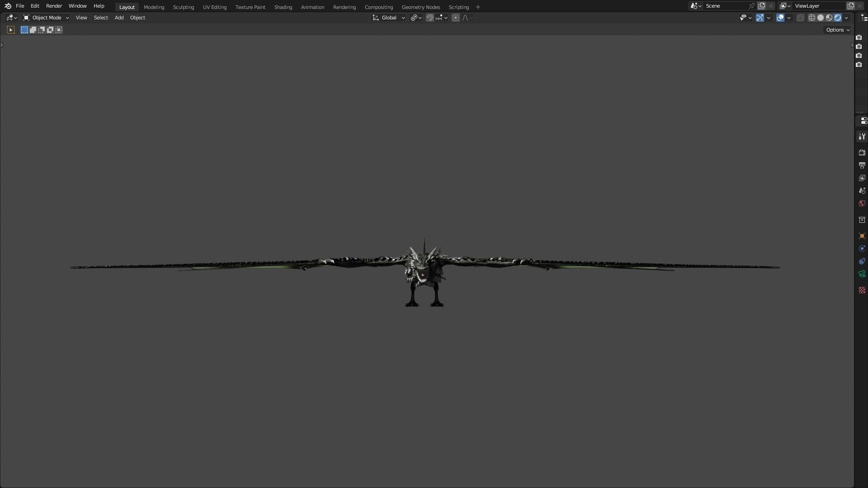The height and width of the screenshot is (488, 868).
Task: Set selection mode to intersect selection
Action: (59, 30)
